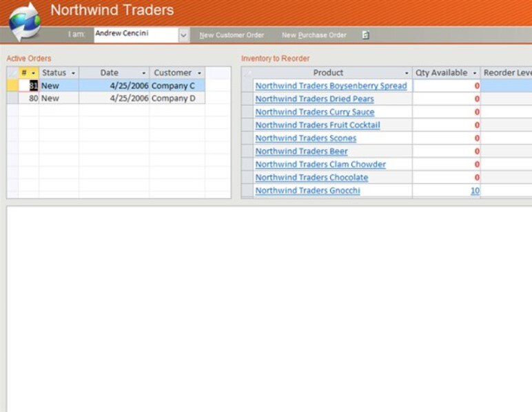Open the Product column filter dropdown
Viewport: 532px width, 412px height.
pyautogui.click(x=407, y=73)
